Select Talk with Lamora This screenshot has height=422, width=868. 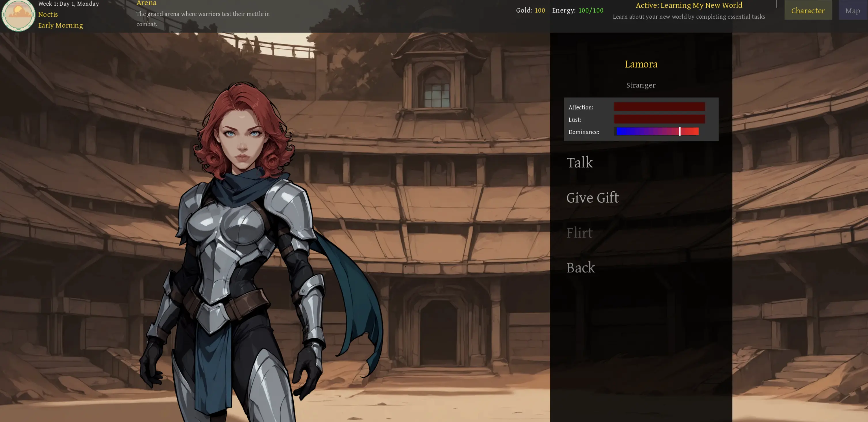click(579, 163)
